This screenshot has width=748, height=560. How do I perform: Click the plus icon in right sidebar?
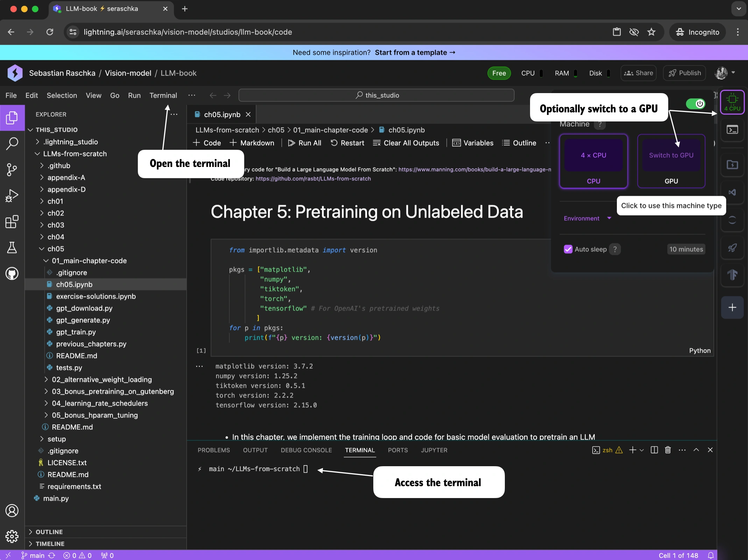pos(732,307)
